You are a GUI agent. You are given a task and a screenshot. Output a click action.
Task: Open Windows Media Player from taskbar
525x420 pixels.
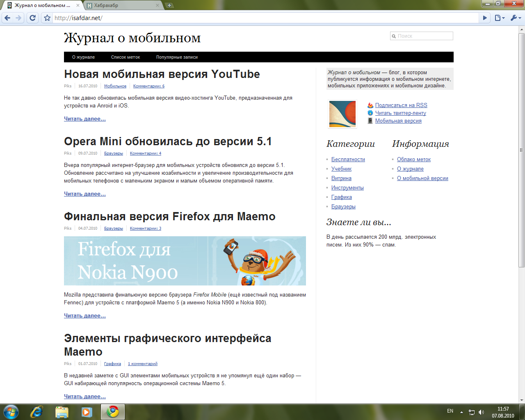pyautogui.click(x=87, y=412)
